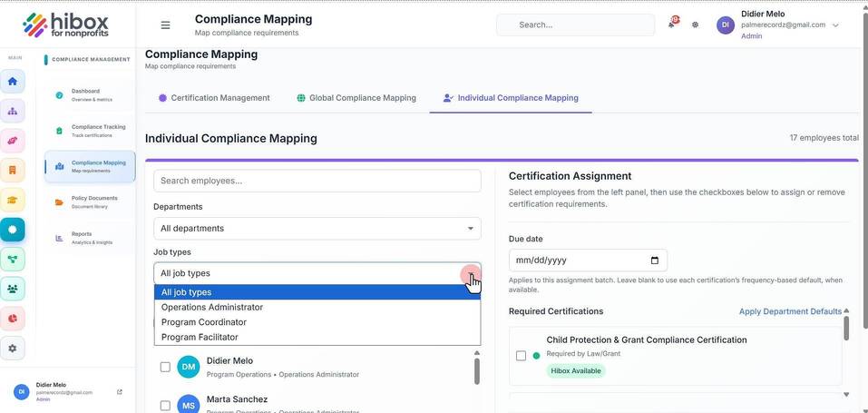Check the box next to Didier Melo
The width and height of the screenshot is (868, 413).
[x=165, y=367]
